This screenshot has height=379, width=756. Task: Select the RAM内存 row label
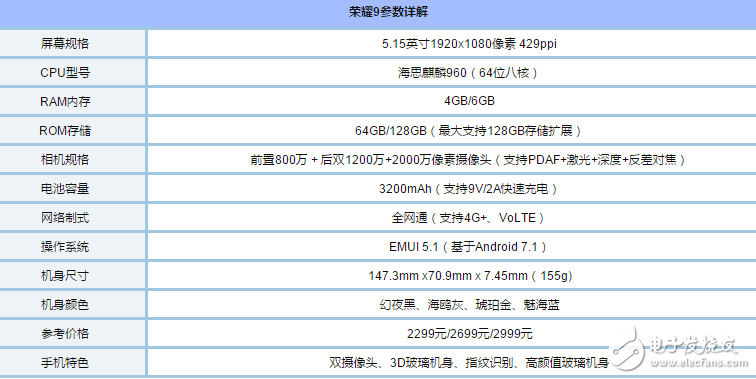(65, 101)
